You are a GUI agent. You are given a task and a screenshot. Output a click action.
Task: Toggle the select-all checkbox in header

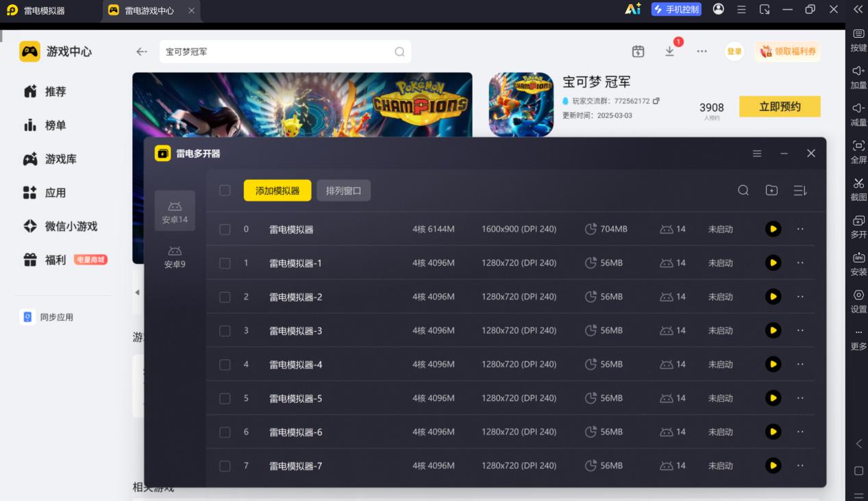[225, 191]
